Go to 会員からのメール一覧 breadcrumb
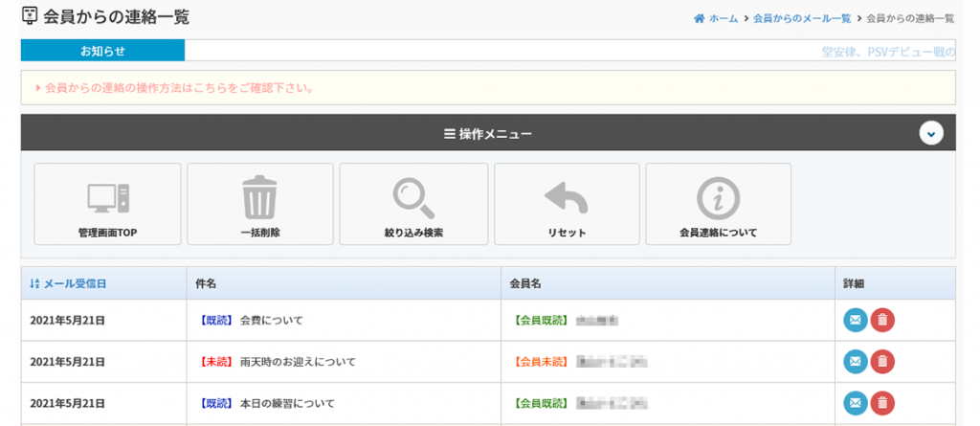The width and height of the screenshot is (980, 426). pyautogui.click(x=801, y=18)
